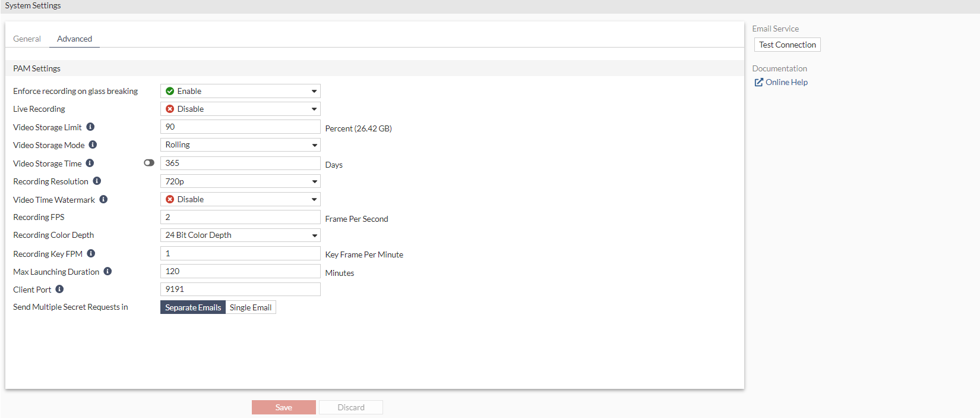The width and height of the screenshot is (980, 418).
Task: Open the Video Storage Mode dropdown
Action: pyautogui.click(x=241, y=144)
